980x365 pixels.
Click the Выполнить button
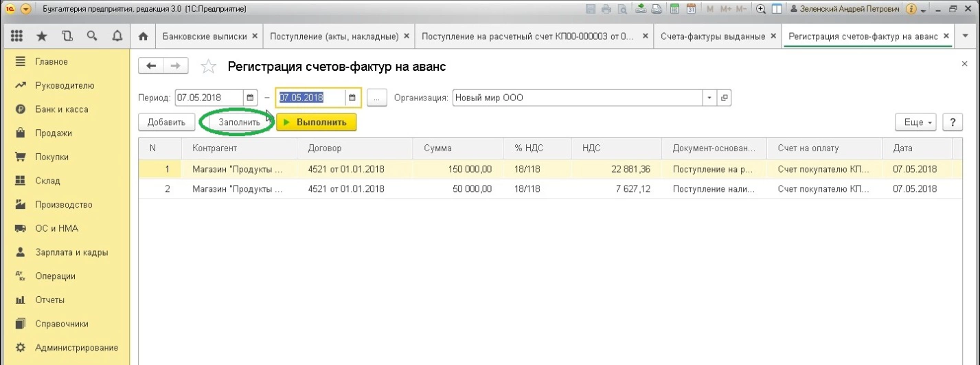[316, 122]
